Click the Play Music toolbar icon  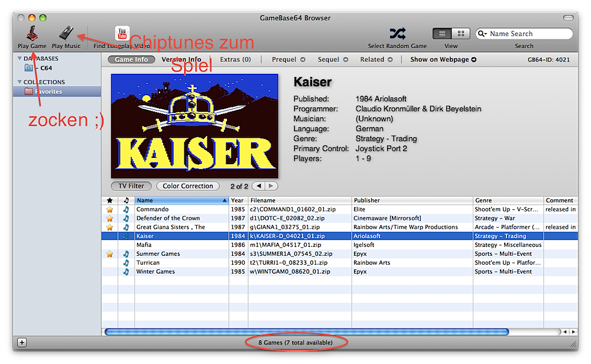pos(66,33)
